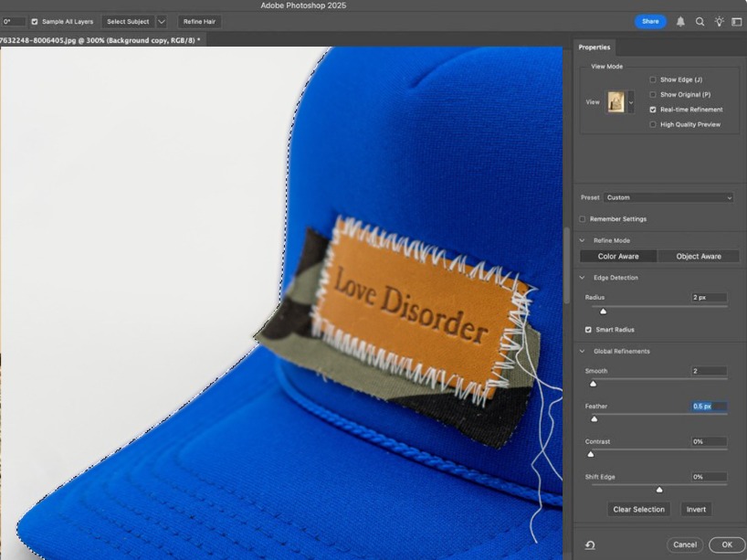Open the Preset Custom dropdown
The height and width of the screenshot is (560, 747).
coord(668,197)
